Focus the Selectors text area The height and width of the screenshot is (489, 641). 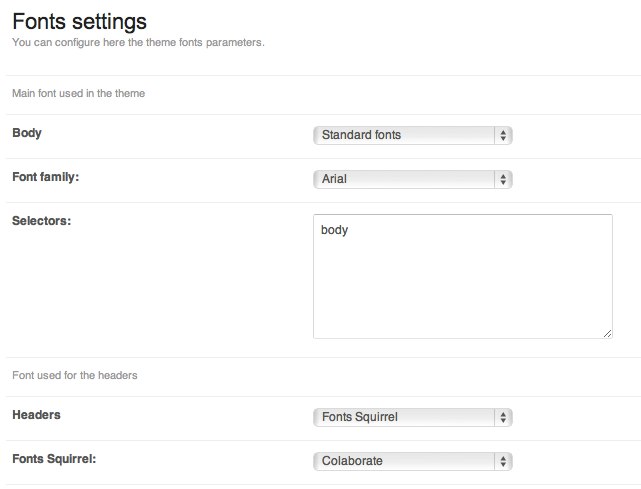[x=462, y=290]
